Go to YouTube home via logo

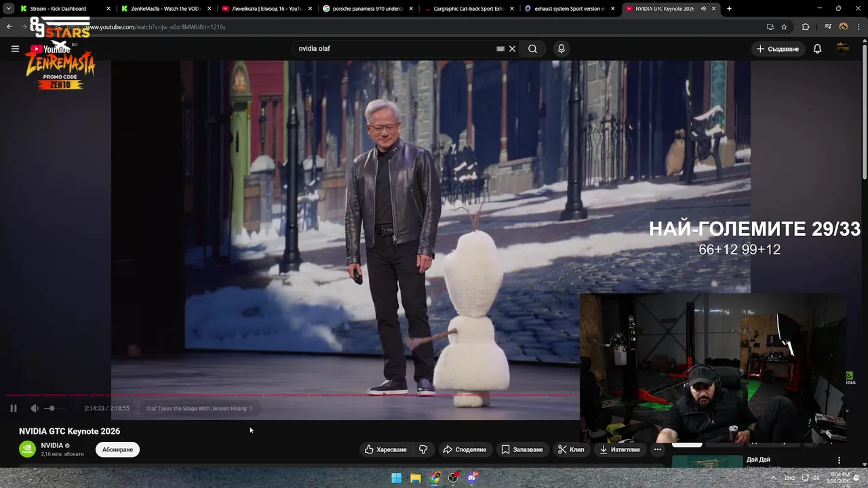click(50, 49)
